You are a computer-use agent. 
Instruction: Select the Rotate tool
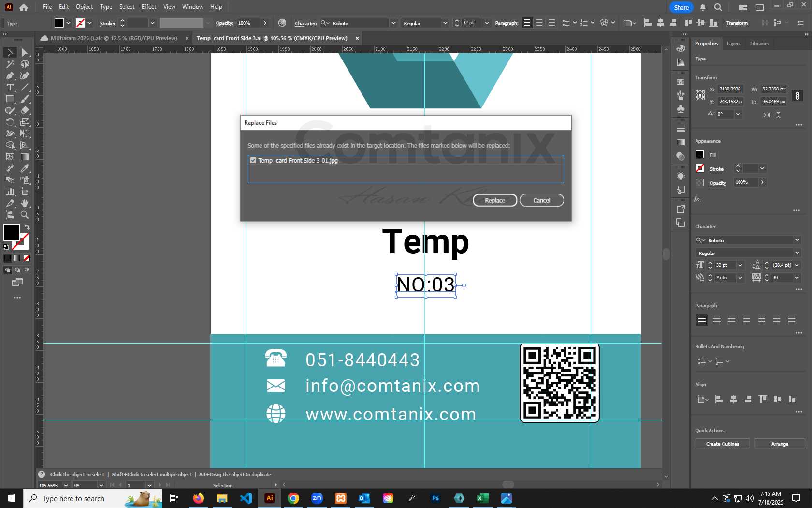(x=10, y=122)
